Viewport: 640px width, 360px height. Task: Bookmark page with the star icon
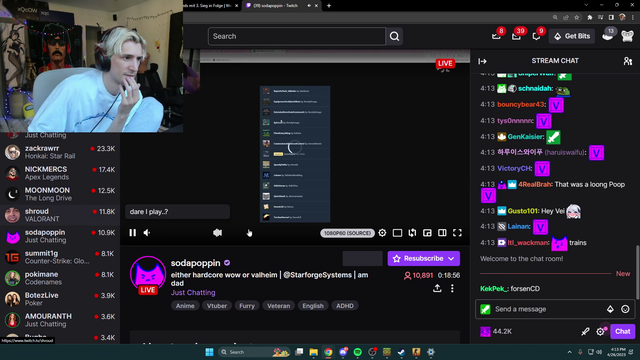[x=576, y=18]
